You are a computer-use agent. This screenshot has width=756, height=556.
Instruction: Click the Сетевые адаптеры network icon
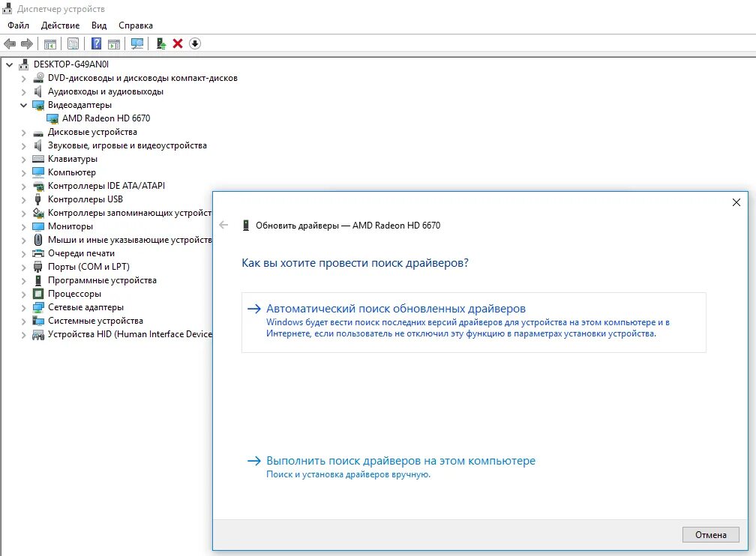(x=38, y=307)
